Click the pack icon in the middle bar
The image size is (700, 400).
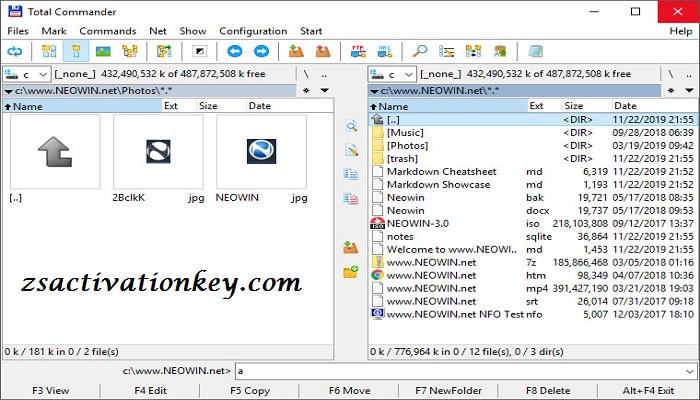coord(351,247)
